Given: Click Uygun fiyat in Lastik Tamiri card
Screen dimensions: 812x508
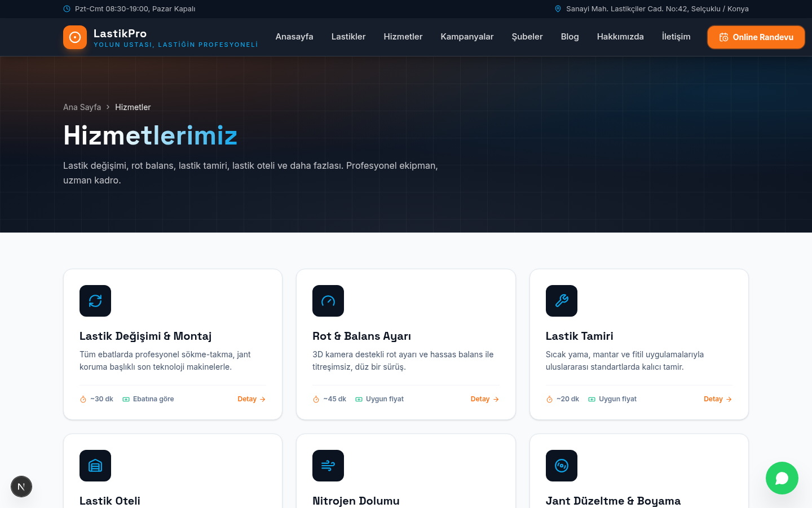Looking at the screenshot, I should click(618, 399).
